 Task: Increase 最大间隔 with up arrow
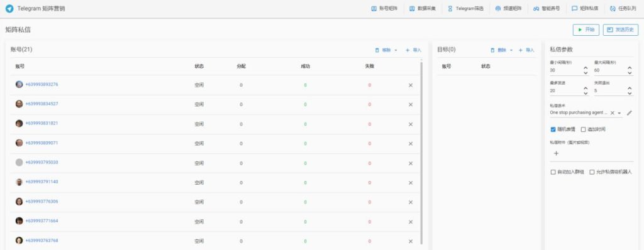point(630,68)
